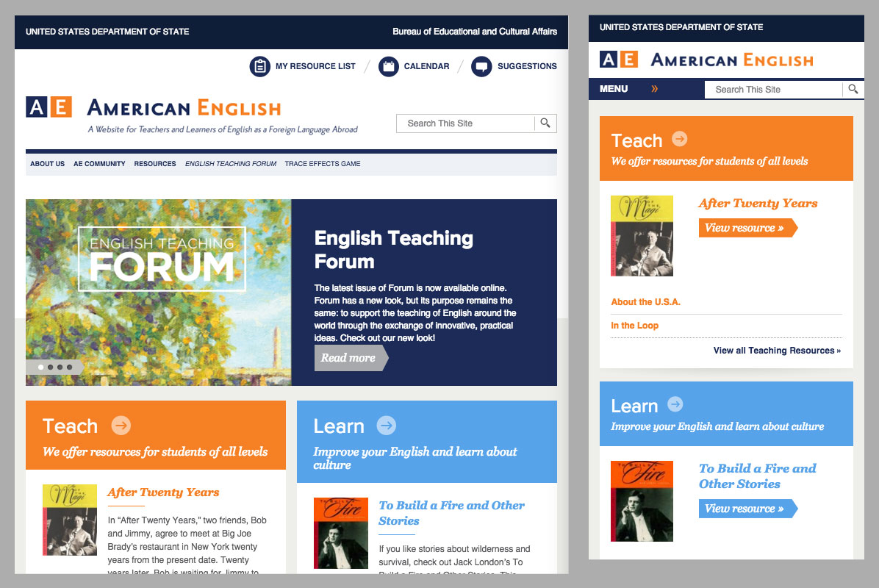This screenshot has height=588, width=879.
Task: Open To Build a Fire and Other Stories desktop title
Action: click(451, 513)
